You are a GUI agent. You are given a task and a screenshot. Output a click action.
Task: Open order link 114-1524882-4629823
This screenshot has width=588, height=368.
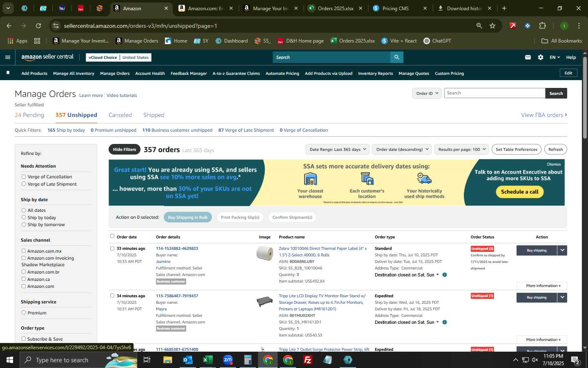177,248
